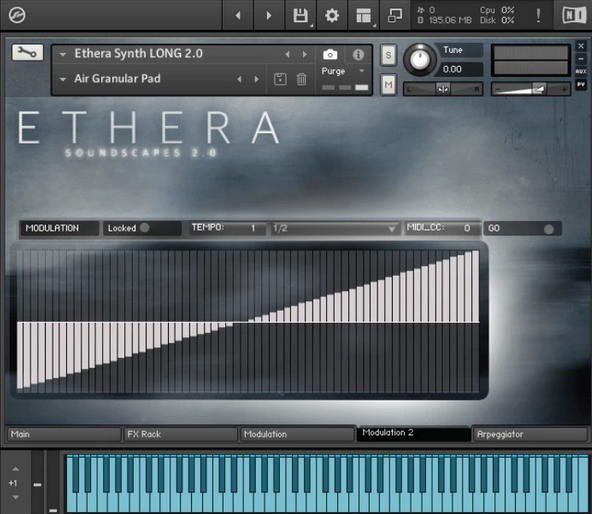Viewport: 592px width, 514px height.
Task: Select previous snapshot before Air Granular Pad
Action: (x=239, y=79)
